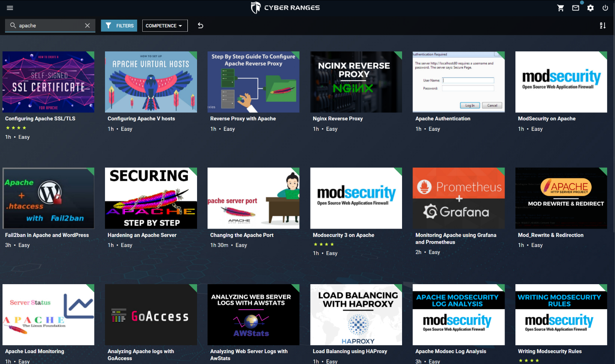Open Configuring Apache SSL/TLS thumbnail
Image resolution: width=615 pixels, height=364 pixels.
point(49,82)
